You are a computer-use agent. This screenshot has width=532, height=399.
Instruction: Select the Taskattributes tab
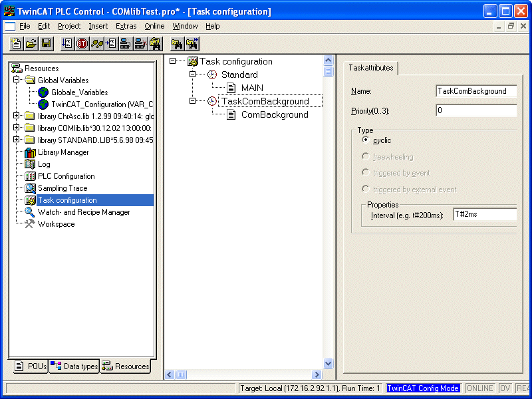(371, 68)
